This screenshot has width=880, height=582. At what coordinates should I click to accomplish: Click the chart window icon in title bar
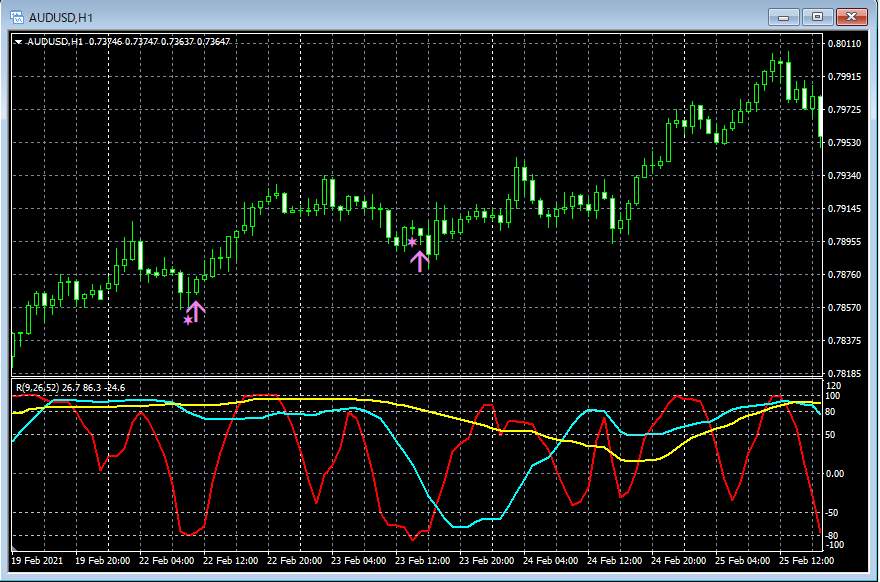pos(17,17)
